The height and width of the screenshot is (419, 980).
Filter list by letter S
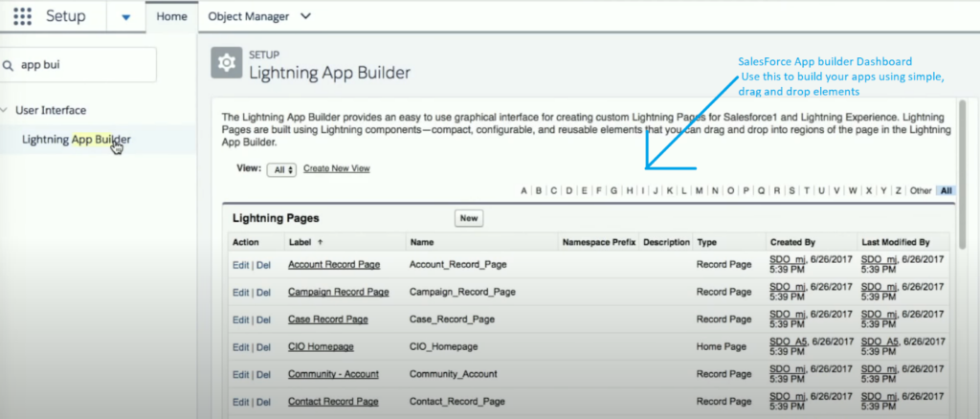[x=791, y=191]
